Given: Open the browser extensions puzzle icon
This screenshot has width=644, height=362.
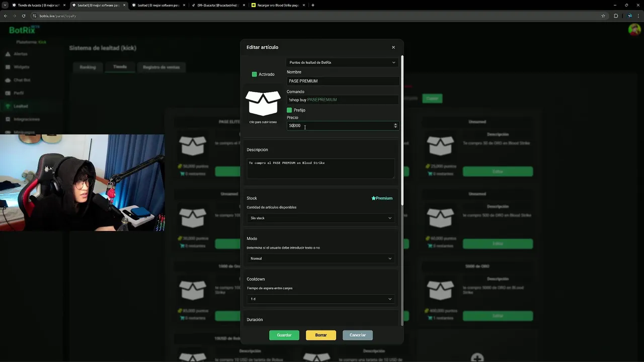Looking at the screenshot, I should click(x=616, y=16).
